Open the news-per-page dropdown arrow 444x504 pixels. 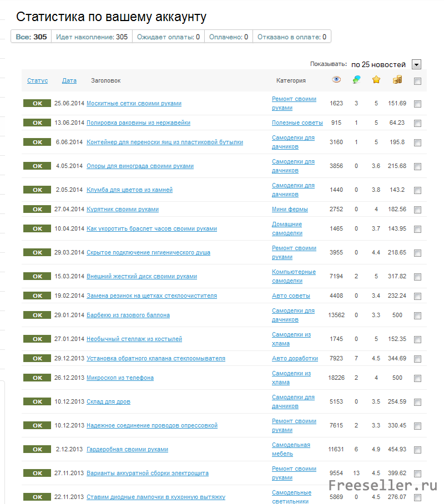point(416,64)
